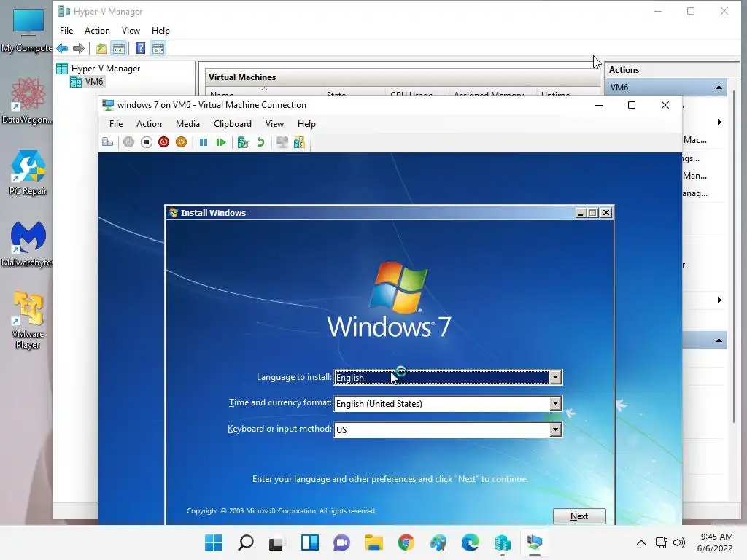Click the grey Start VM toolbar icon
The width and height of the screenshot is (747, 560).
click(128, 142)
